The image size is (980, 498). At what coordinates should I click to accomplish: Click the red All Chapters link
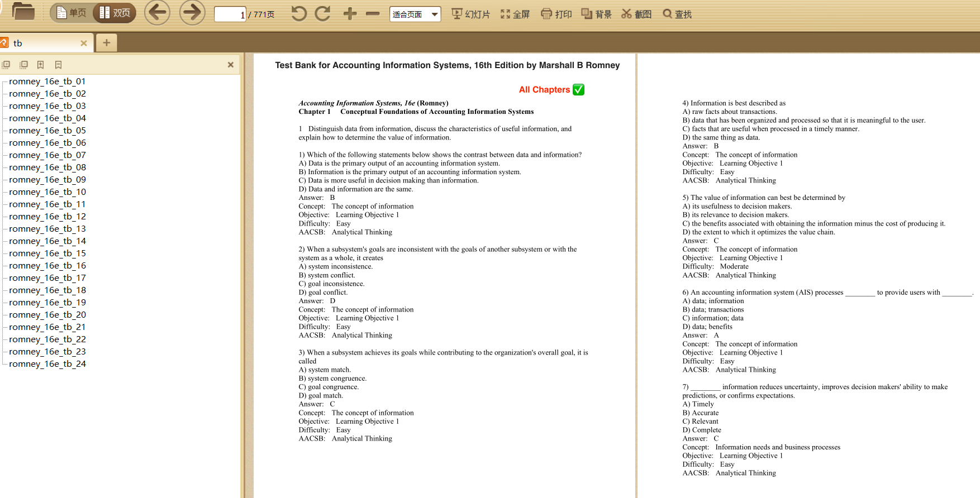pos(544,89)
